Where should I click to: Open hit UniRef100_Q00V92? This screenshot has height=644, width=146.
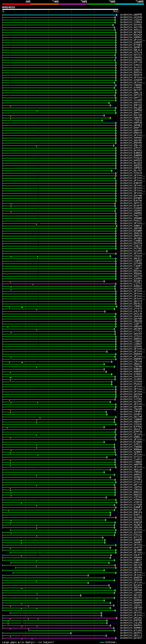point(131,25)
